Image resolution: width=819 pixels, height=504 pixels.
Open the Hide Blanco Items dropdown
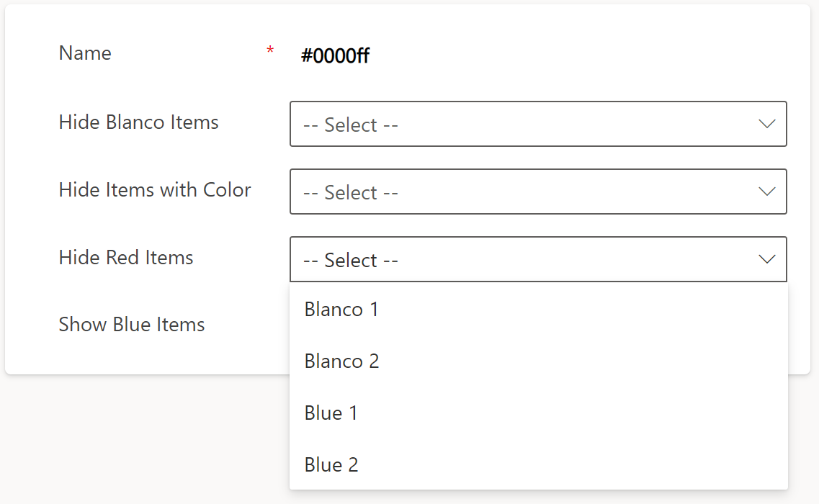[538, 124]
